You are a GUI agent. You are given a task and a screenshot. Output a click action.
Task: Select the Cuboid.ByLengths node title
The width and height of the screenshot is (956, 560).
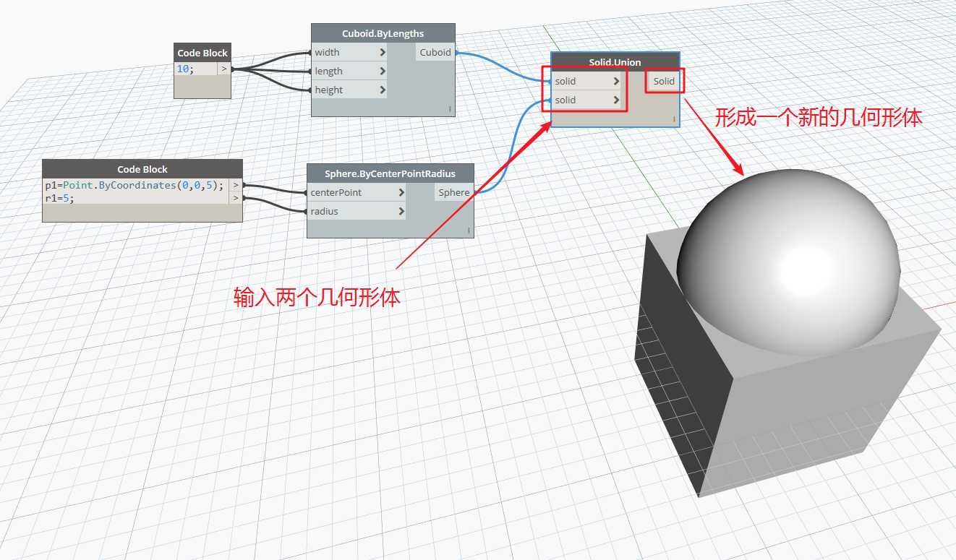[383, 34]
